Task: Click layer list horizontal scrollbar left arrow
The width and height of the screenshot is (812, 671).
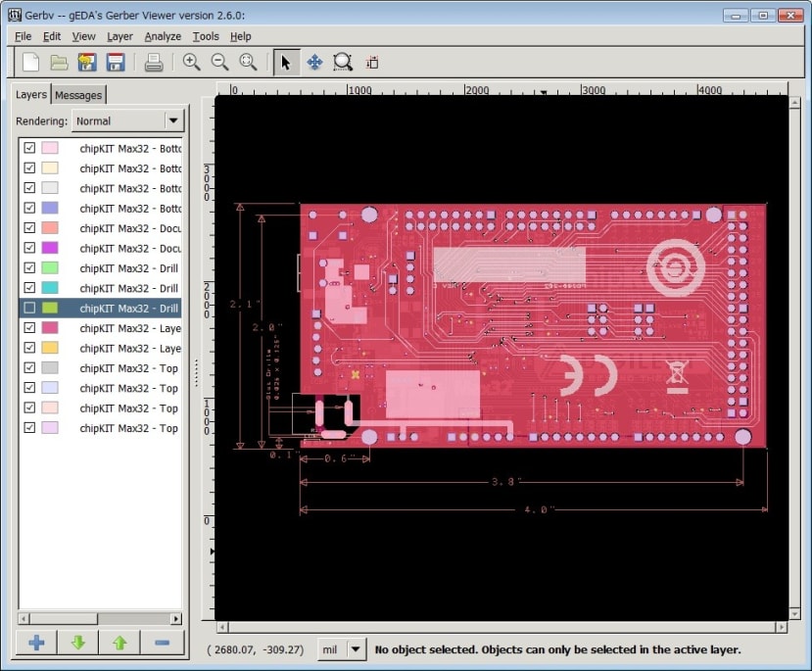Action: click(x=24, y=619)
